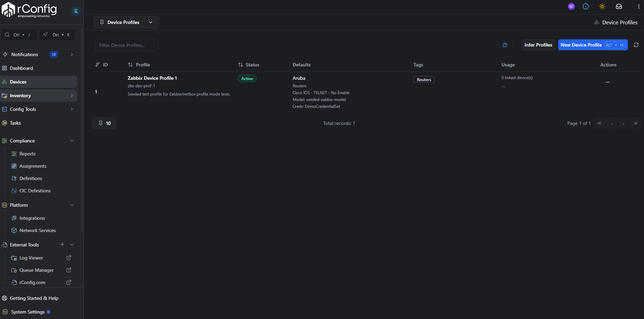Open search with the Ctrl+/ box
644x319 pixels.
[20, 35]
